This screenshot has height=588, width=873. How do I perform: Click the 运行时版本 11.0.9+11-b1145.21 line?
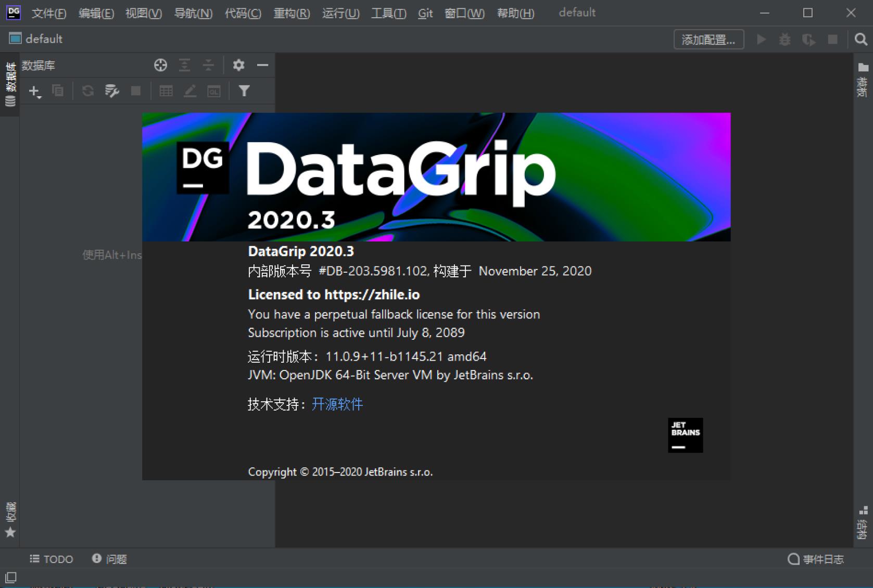tap(367, 356)
